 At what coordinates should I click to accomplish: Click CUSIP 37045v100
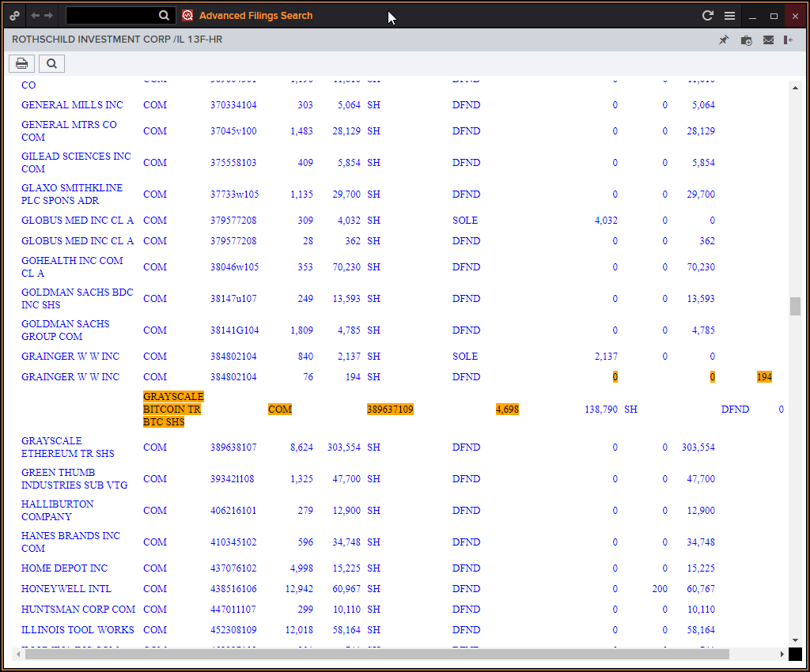pos(233,131)
